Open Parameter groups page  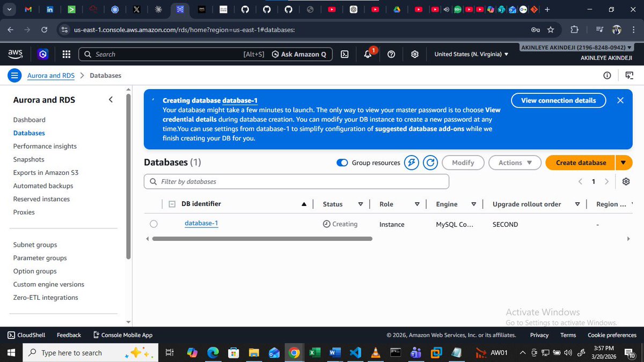point(40,258)
